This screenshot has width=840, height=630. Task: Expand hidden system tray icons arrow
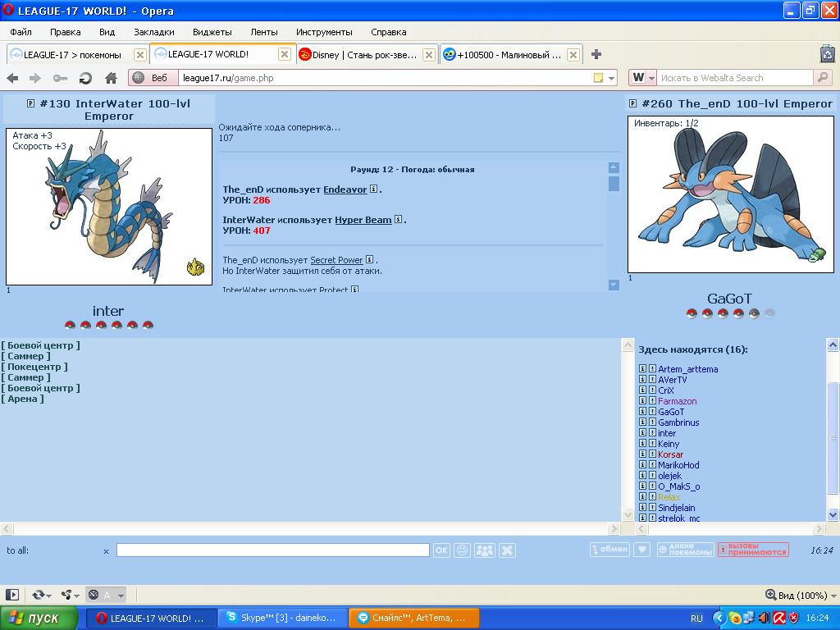719,618
